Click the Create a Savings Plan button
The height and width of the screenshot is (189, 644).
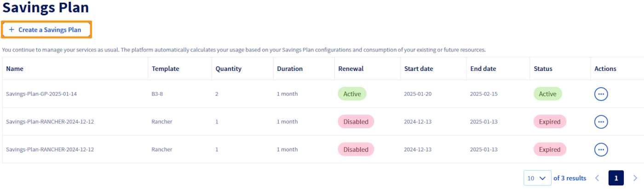pos(46,29)
